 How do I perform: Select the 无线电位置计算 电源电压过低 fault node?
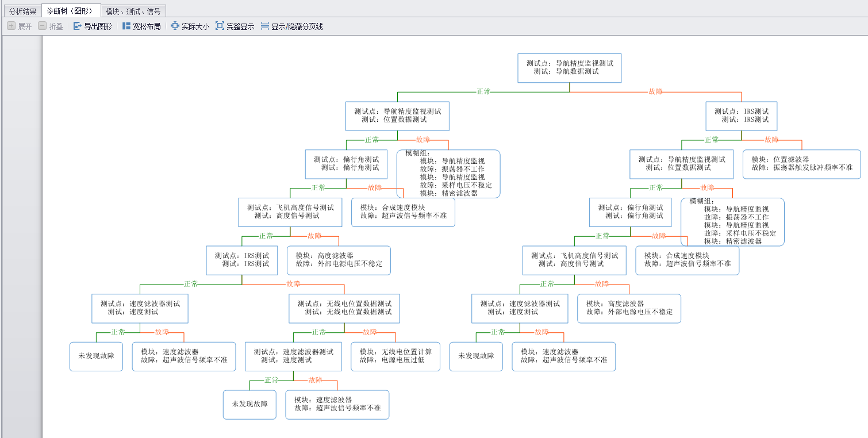pos(395,356)
